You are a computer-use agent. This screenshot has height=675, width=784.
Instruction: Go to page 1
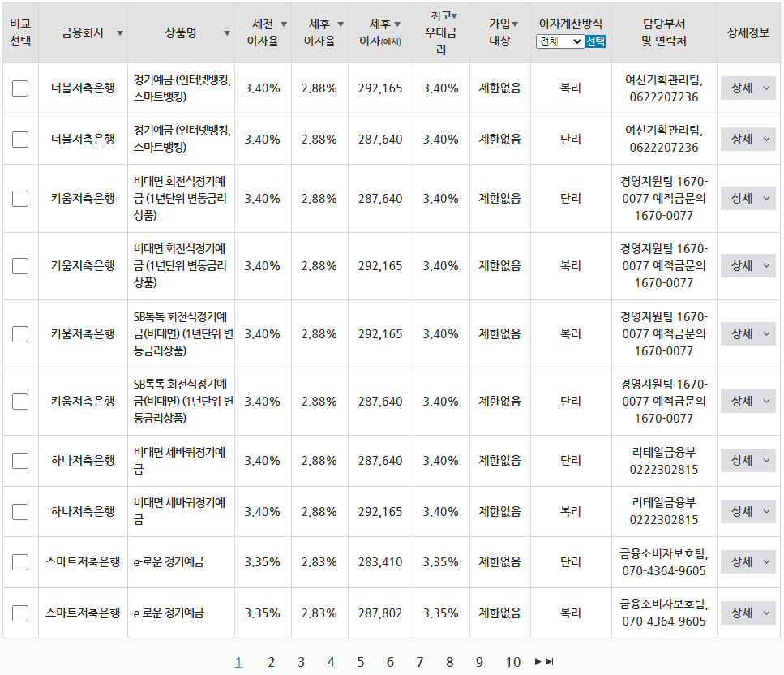pos(238,662)
